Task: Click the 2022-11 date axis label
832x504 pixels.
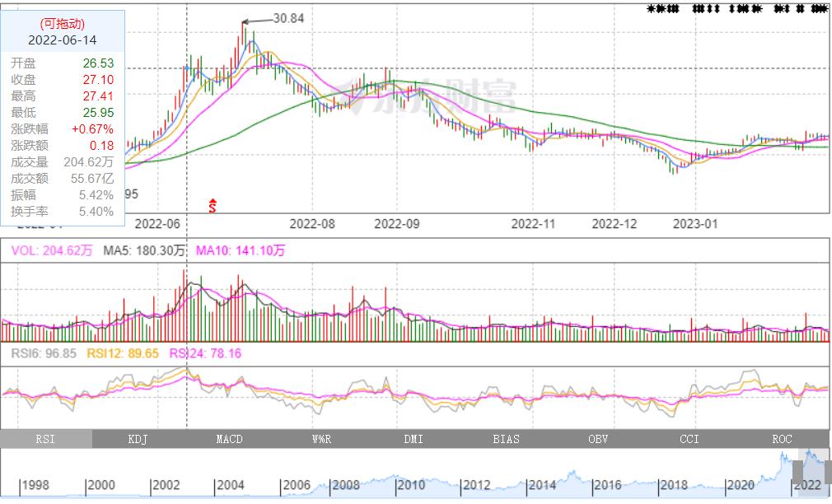Action: tap(533, 224)
